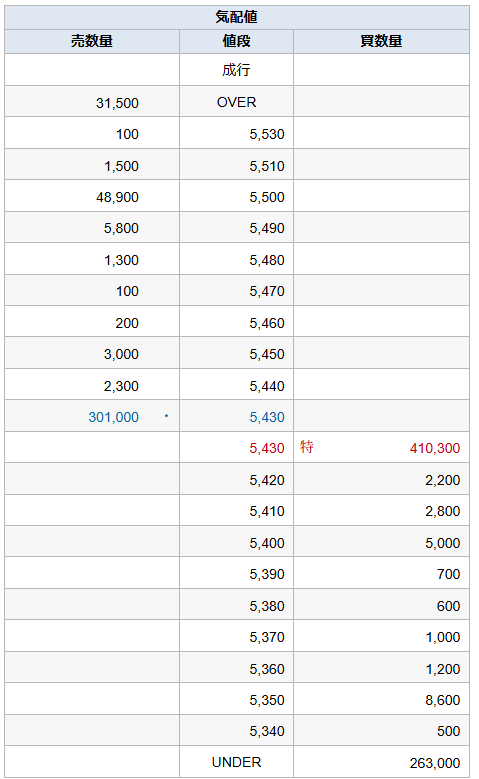The height and width of the screenshot is (779, 479).
Task: Click the blue 301,000 sell quantity
Action: click(113, 417)
